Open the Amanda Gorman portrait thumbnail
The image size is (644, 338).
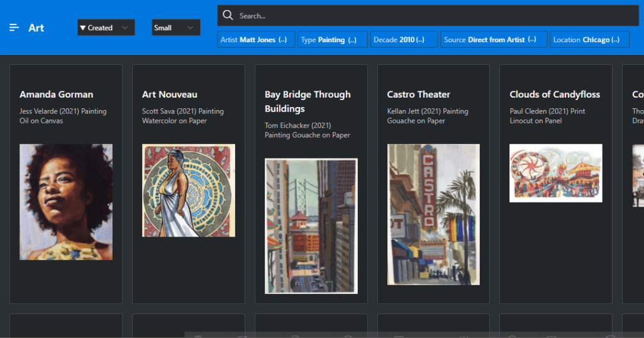pyautogui.click(x=66, y=202)
